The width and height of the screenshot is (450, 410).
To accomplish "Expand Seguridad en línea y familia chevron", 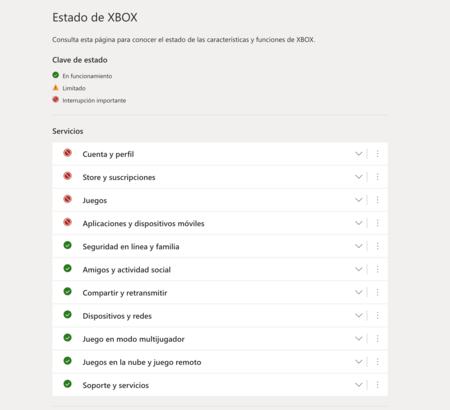I will click(359, 246).
